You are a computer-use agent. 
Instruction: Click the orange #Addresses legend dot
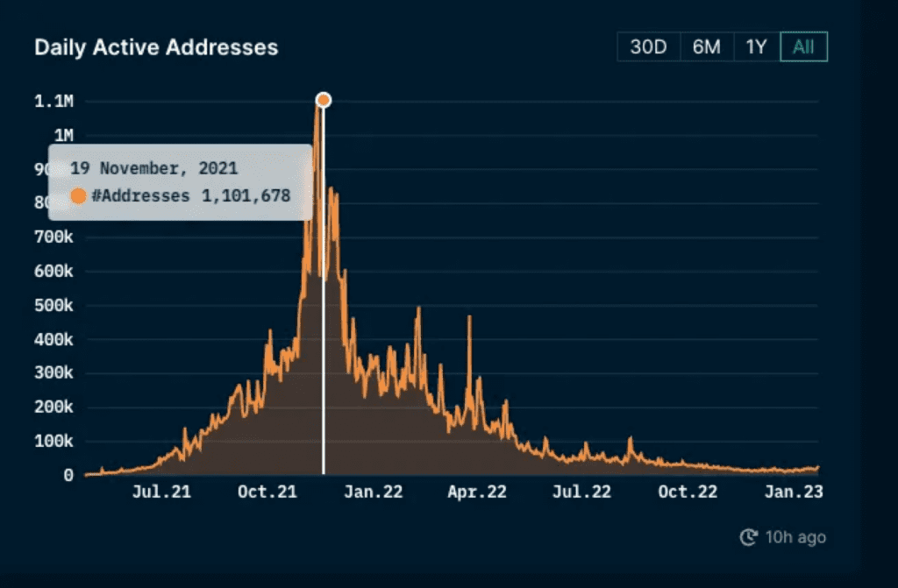(78, 195)
